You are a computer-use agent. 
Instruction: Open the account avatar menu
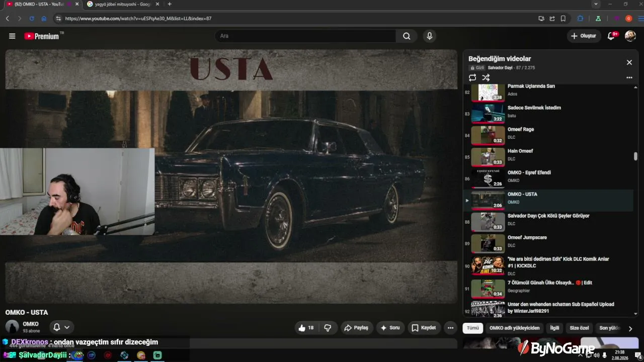pos(630,36)
